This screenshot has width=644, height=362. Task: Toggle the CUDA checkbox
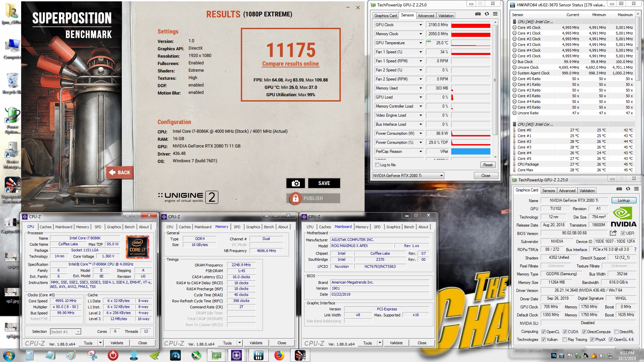pos(565,332)
